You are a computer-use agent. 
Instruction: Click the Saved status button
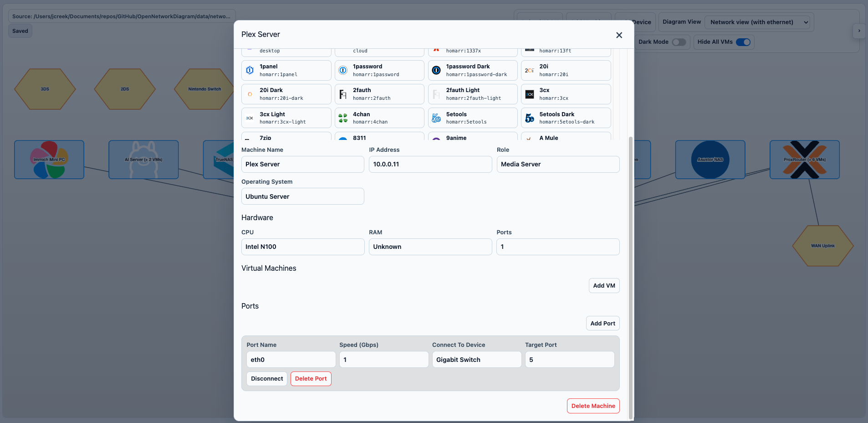20,31
